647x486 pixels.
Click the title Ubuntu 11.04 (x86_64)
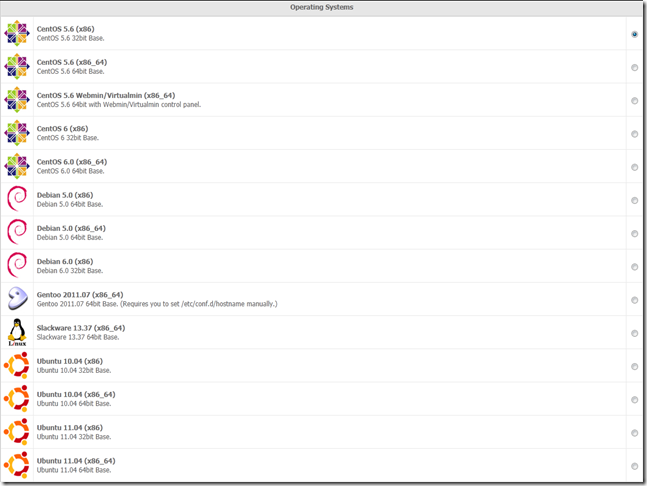click(76, 461)
